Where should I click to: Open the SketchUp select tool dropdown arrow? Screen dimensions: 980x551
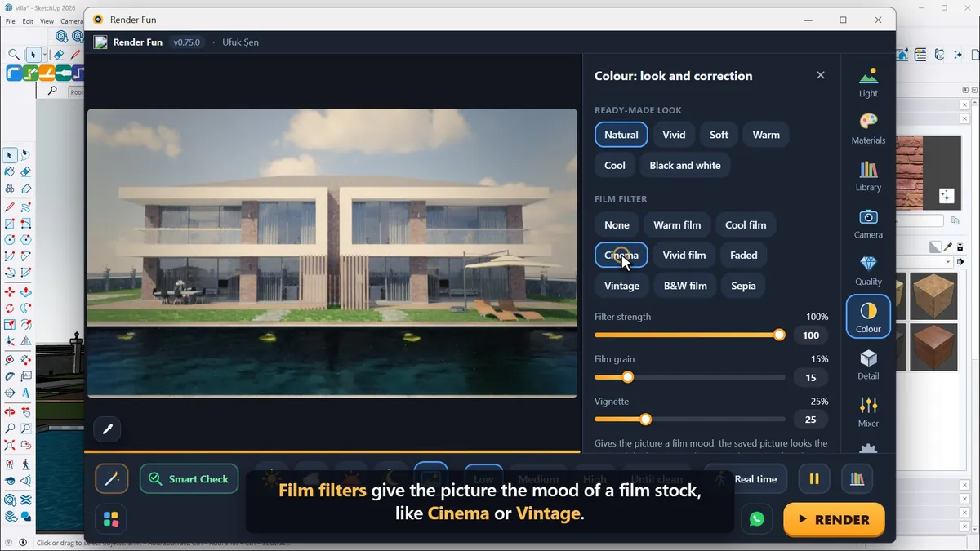click(43, 55)
